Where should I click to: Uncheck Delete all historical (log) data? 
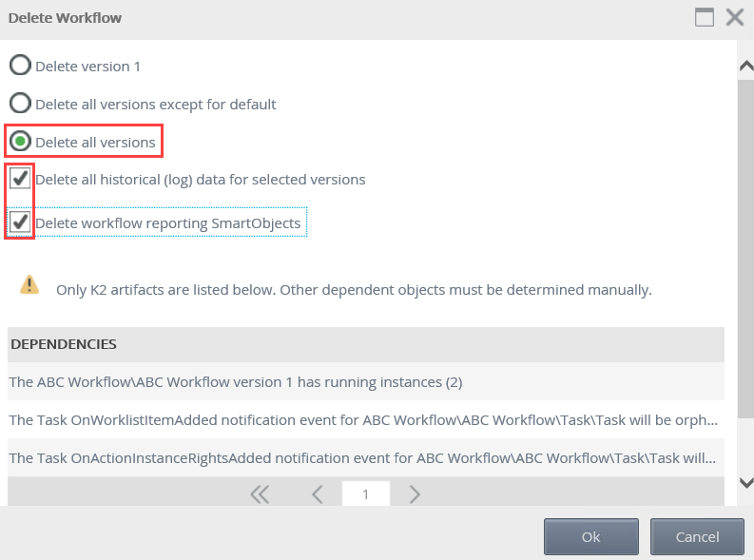(x=19, y=179)
